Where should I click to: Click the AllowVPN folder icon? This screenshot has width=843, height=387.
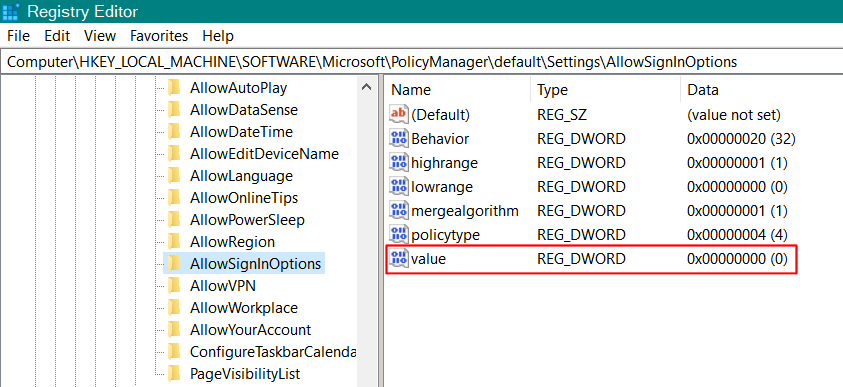pos(174,285)
